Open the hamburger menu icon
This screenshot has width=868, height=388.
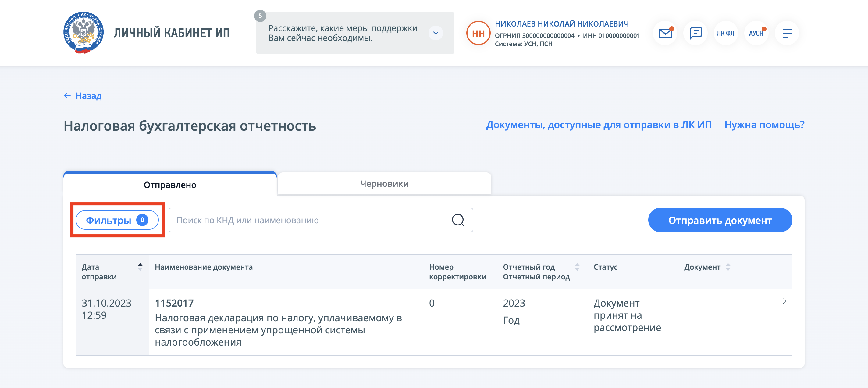[787, 33]
